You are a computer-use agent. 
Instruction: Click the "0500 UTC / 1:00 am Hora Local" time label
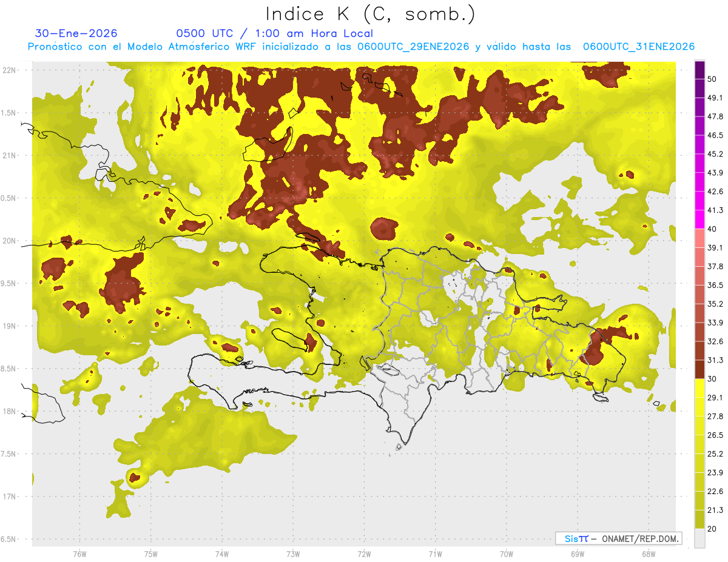coord(274,33)
